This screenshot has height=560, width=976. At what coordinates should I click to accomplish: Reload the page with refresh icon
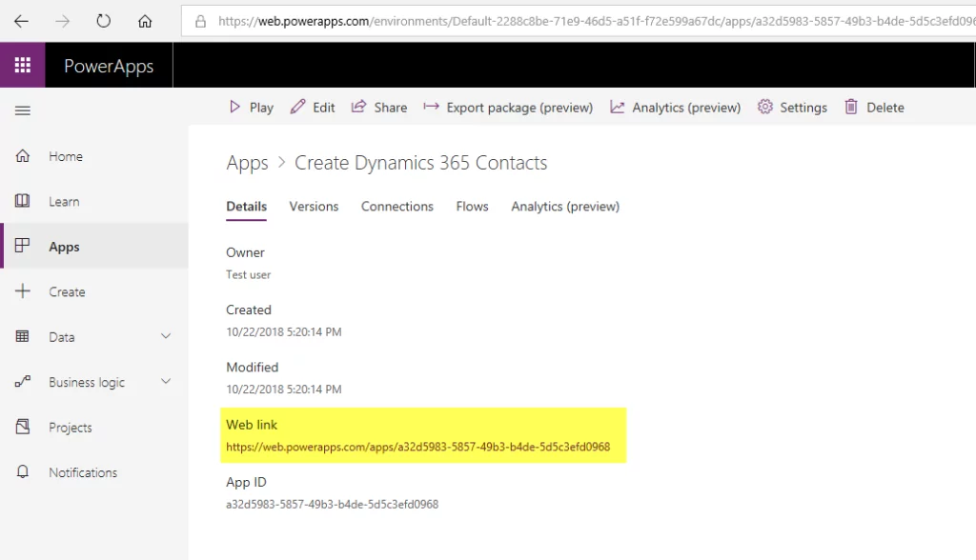pos(103,21)
